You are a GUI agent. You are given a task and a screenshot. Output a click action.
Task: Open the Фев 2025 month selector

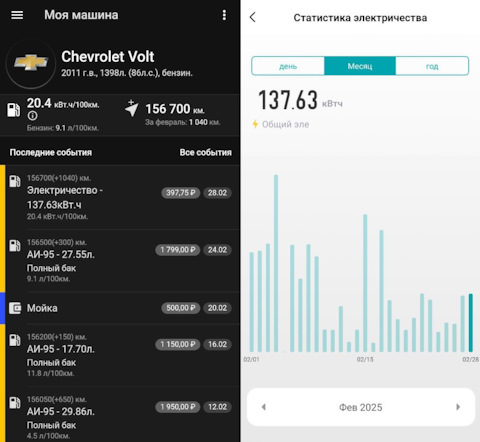point(361,407)
